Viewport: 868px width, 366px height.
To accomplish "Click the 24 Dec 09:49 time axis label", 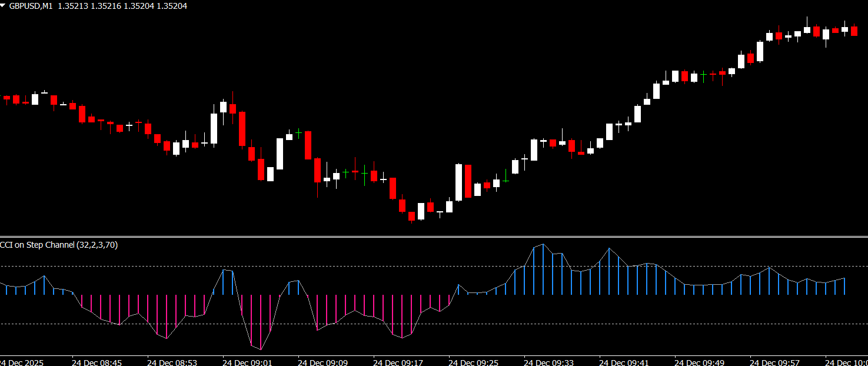I will point(699,362).
